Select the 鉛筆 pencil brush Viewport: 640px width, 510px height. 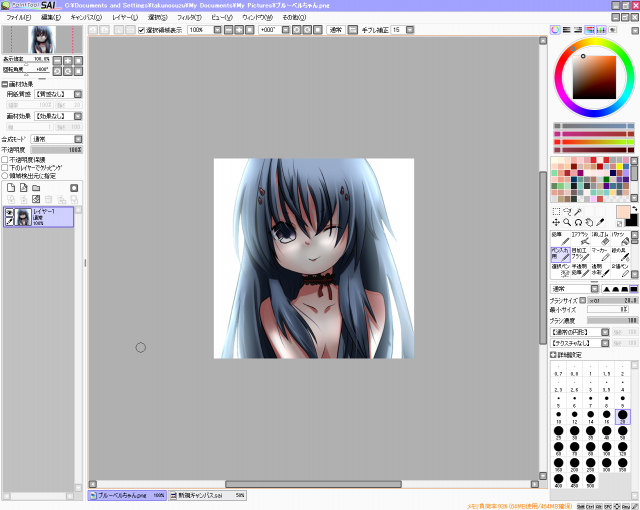560,238
